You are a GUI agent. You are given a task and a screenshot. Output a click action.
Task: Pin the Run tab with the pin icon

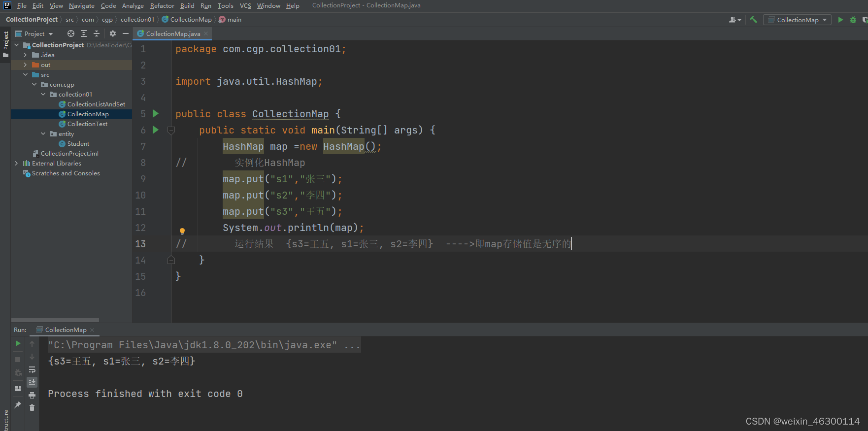pyautogui.click(x=18, y=405)
